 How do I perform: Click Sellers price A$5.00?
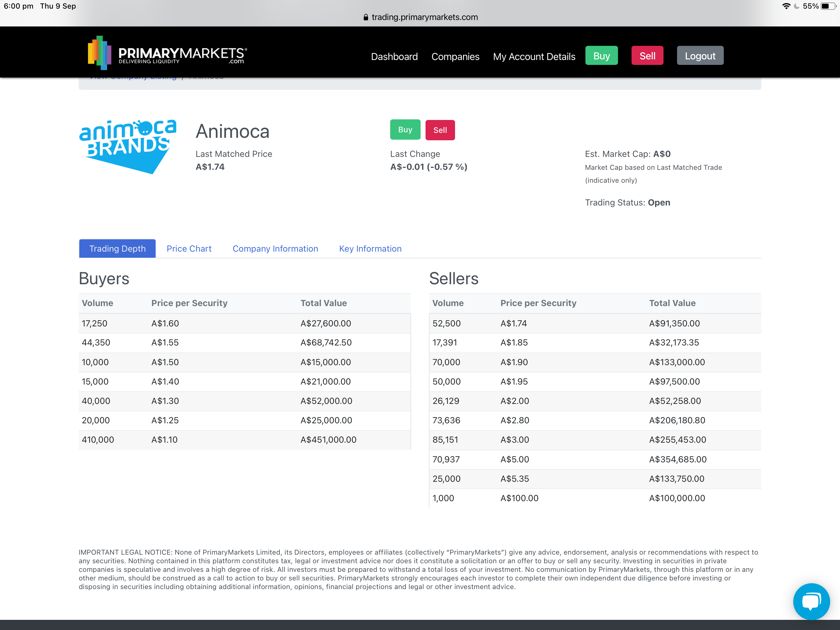[515, 459]
